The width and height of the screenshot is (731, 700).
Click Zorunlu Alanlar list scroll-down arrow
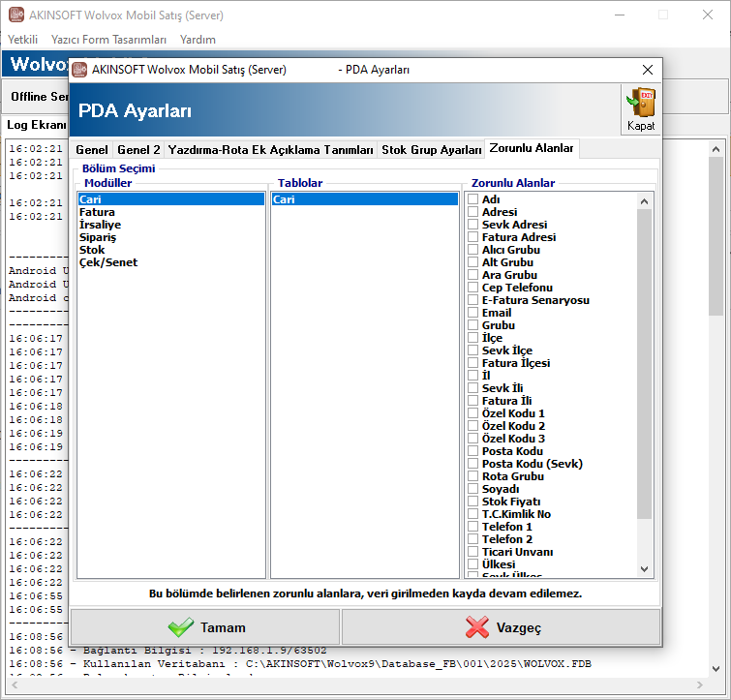pyautogui.click(x=644, y=569)
